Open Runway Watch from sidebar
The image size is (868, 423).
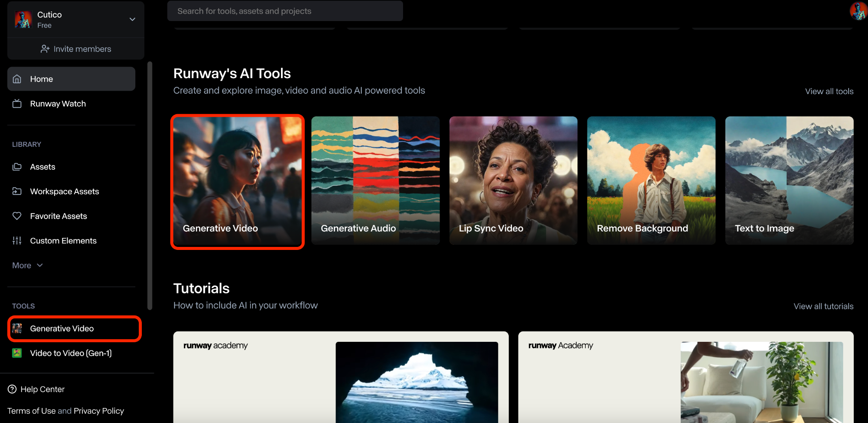[71, 103]
